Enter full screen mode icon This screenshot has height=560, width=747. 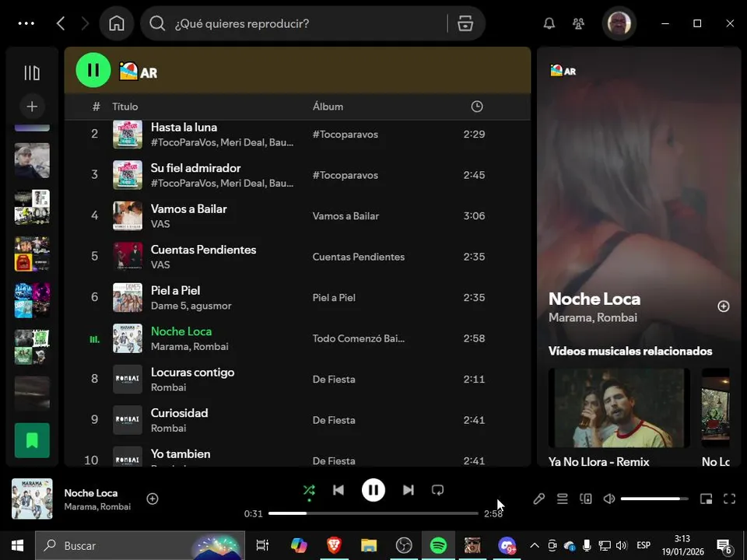pyautogui.click(x=729, y=499)
